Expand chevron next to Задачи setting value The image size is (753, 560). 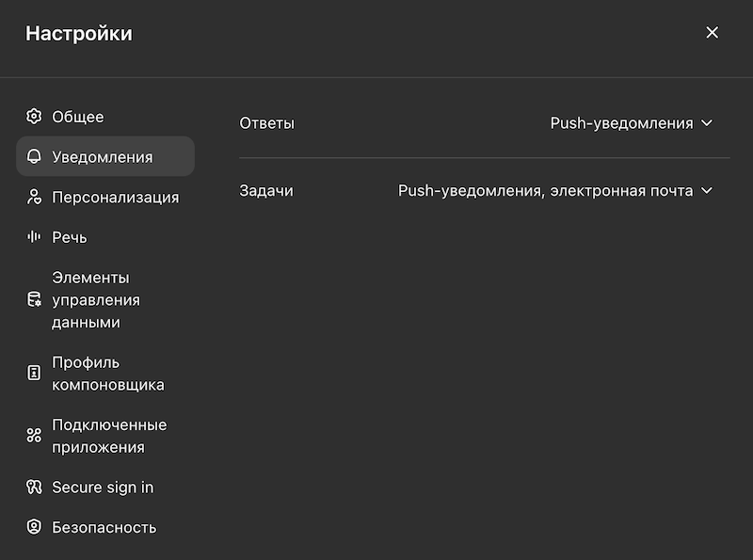tap(707, 191)
